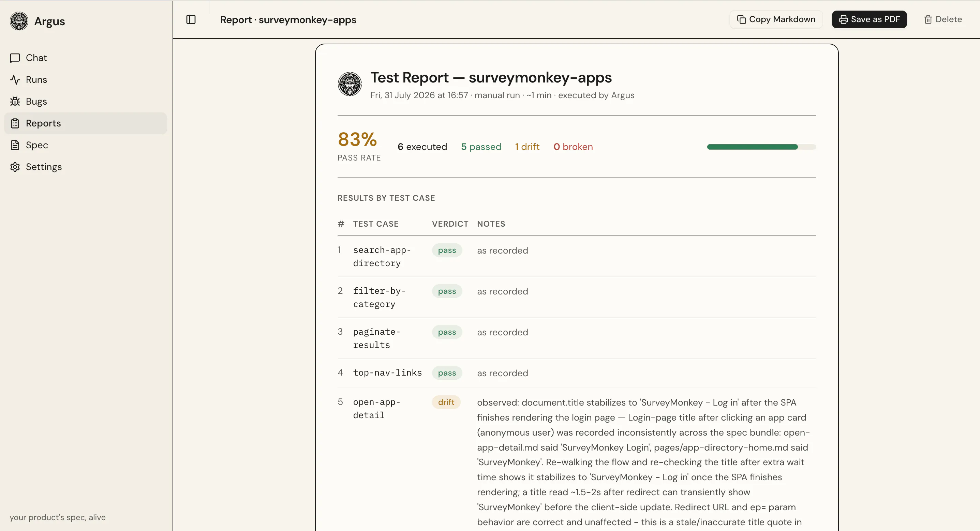Open Bugs via its bug icon

point(15,102)
